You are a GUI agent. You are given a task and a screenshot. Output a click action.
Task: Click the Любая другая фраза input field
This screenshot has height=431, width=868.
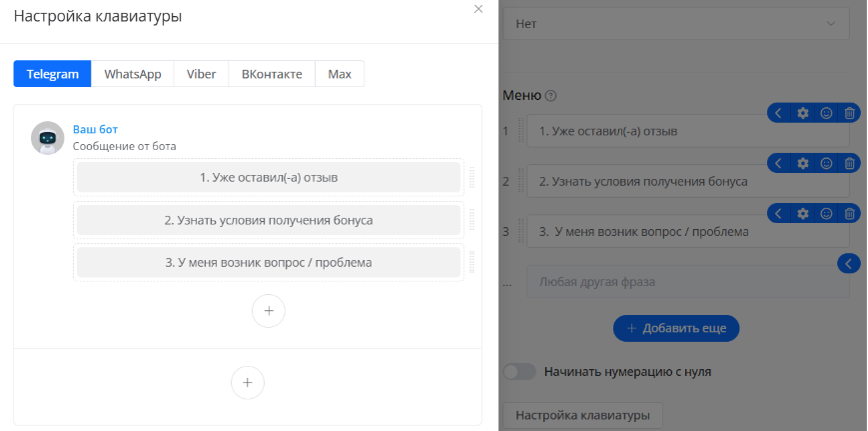[679, 281]
